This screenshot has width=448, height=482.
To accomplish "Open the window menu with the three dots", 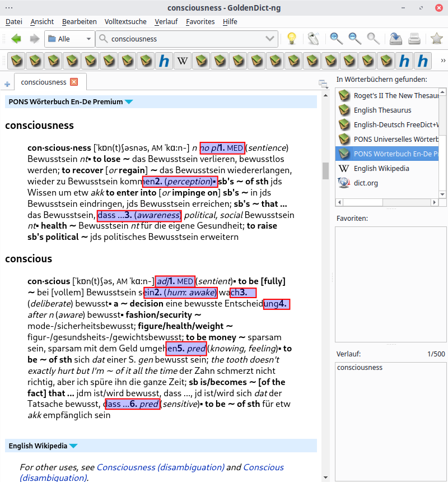I will pyautogui.click(x=9, y=8).
